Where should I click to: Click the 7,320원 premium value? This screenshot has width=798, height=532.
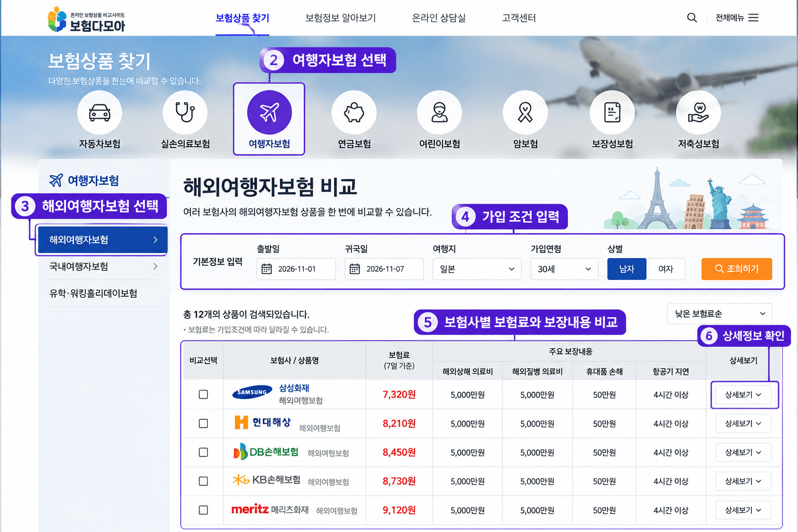399,395
